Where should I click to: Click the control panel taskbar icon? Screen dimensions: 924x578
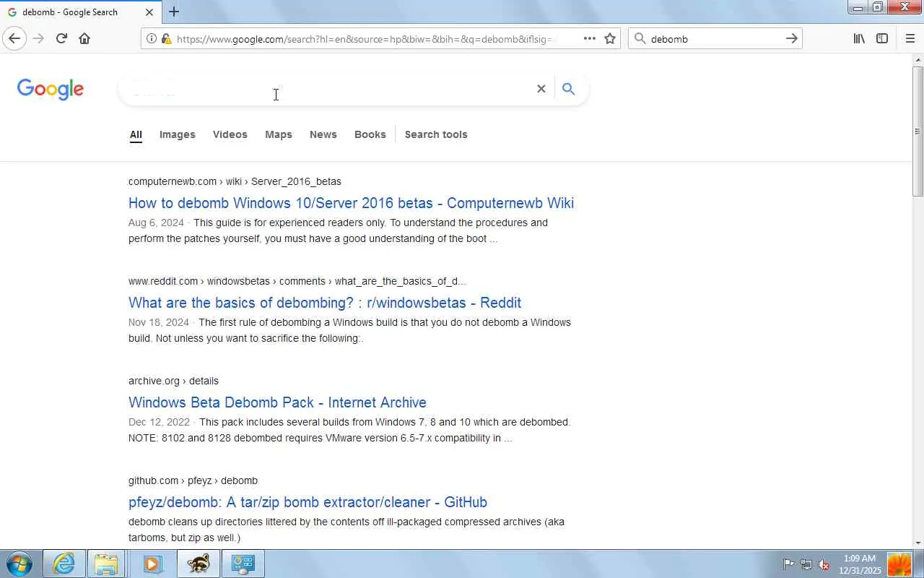243,564
